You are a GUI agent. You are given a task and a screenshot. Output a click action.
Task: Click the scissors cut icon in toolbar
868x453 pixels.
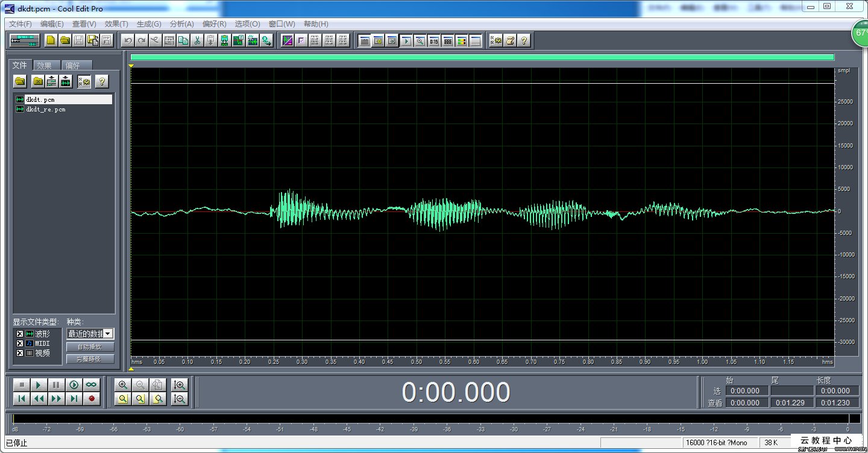[197, 40]
